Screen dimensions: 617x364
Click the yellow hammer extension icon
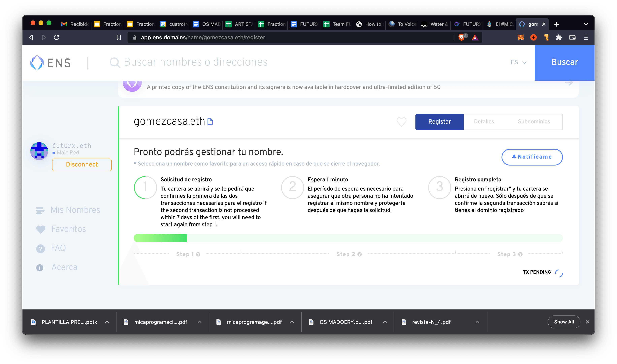coord(546,37)
